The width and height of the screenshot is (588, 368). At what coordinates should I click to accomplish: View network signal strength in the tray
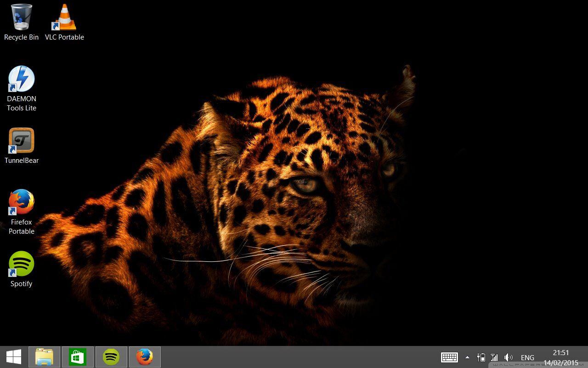[494, 357]
